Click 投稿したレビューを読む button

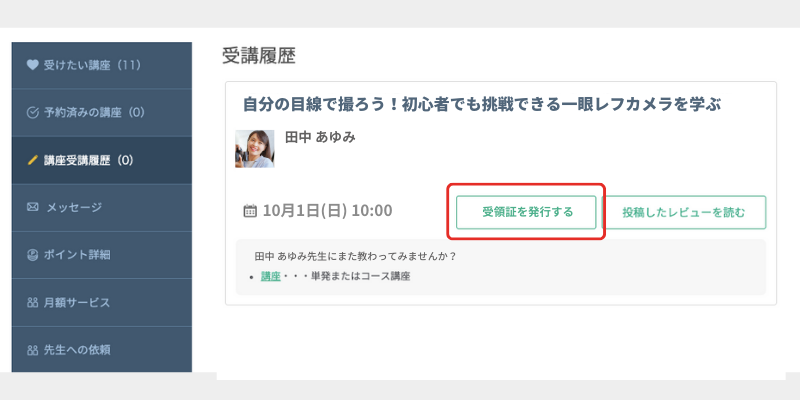[684, 212]
